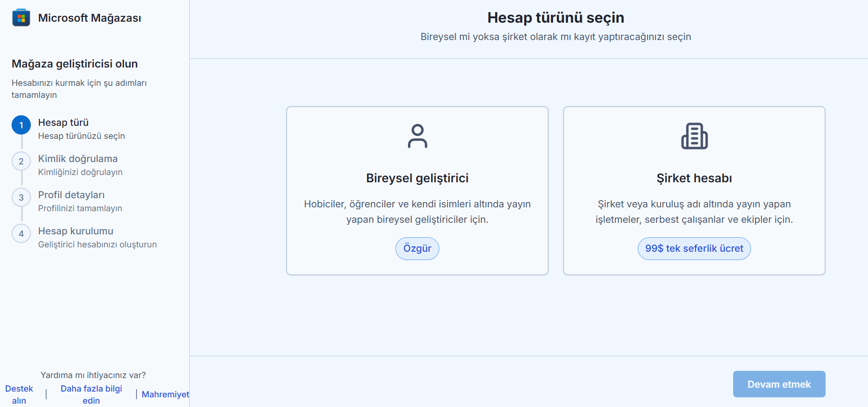Choose the Bireysel geliştirici account card
This screenshot has width=868, height=407.
pyautogui.click(x=417, y=190)
